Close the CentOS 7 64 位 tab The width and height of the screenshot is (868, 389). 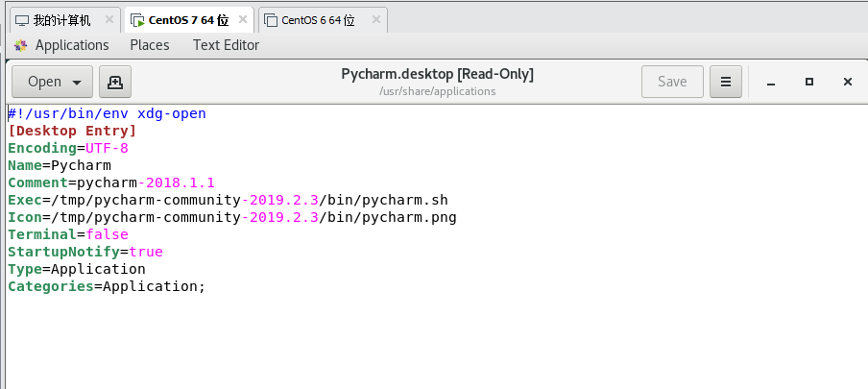tap(243, 20)
